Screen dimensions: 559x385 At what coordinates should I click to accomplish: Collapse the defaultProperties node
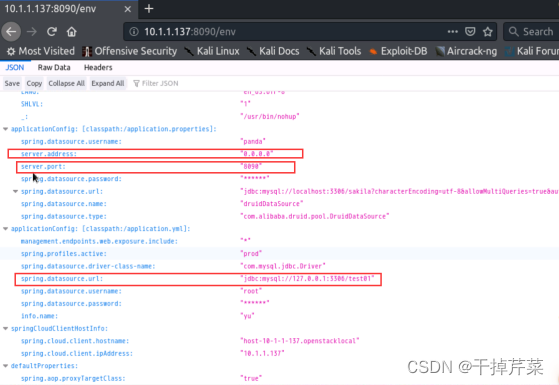(x=5, y=366)
